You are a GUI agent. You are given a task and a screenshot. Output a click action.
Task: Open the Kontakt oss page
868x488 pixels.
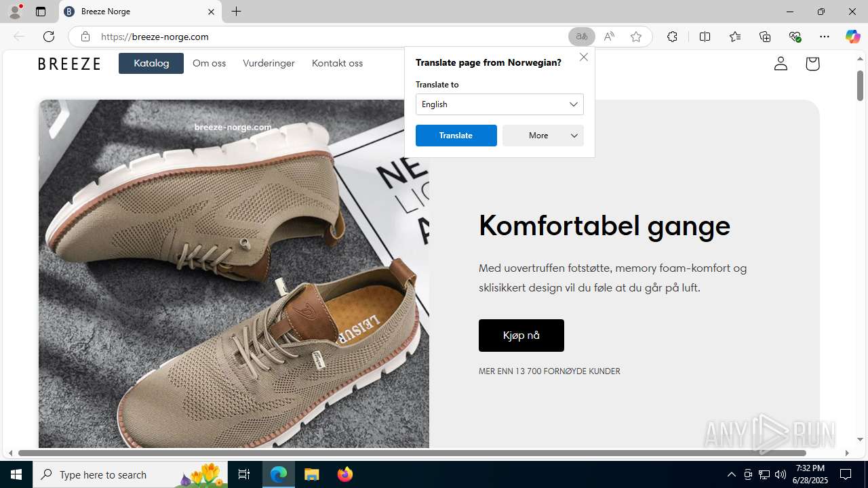[337, 63]
